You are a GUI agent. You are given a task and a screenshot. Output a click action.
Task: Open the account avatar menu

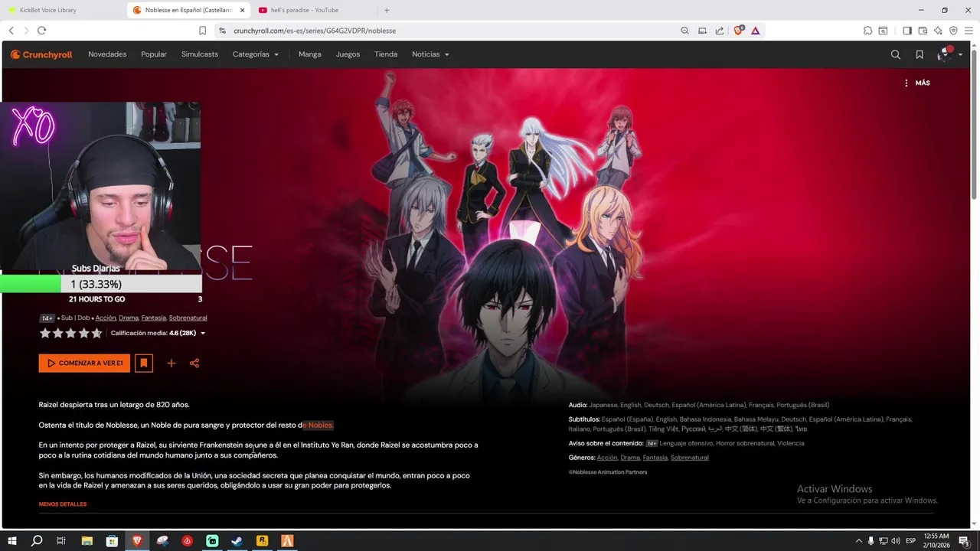(950, 54)
